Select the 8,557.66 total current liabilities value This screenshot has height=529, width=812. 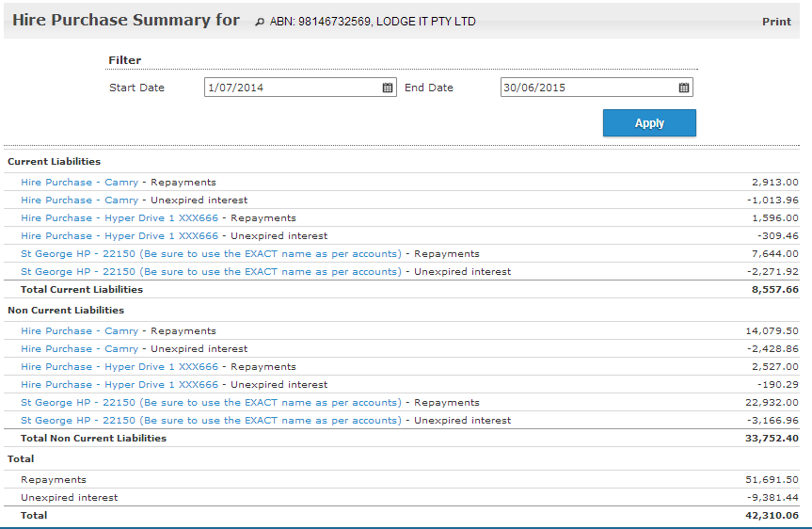coord(775,290)
